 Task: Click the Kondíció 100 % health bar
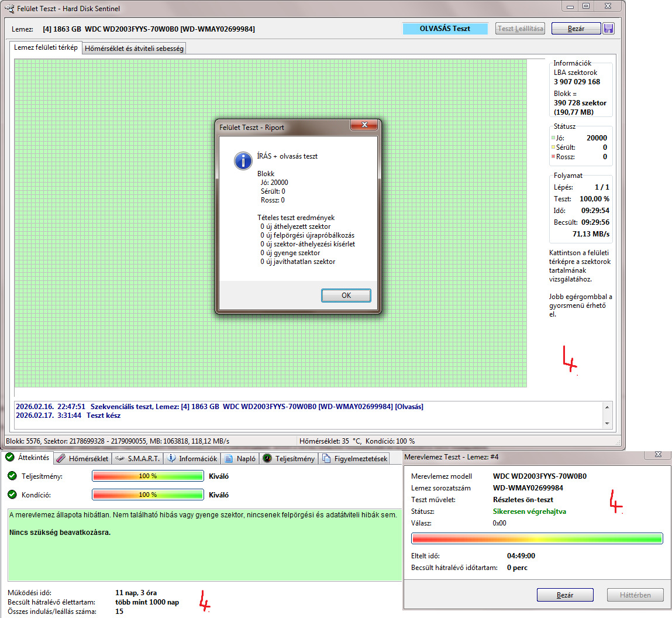[x=148, y=495]
